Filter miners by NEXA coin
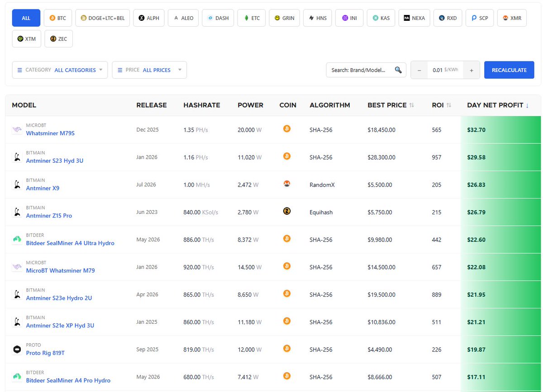Screen dimensions: 543x392 tap(414, 18)
